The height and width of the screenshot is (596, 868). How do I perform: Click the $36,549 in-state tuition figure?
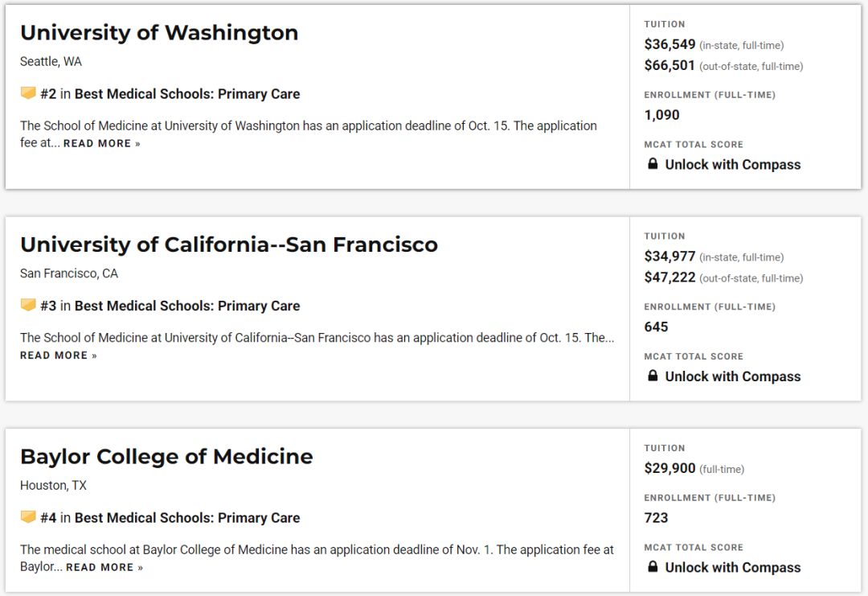coord(670,45)
